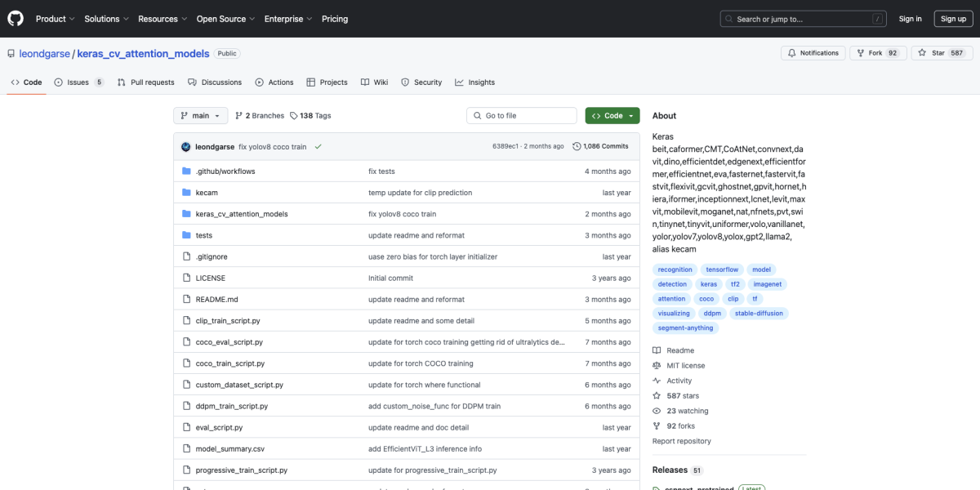Click the Notifications button
980x490 pixels.
tap(813, 53)
